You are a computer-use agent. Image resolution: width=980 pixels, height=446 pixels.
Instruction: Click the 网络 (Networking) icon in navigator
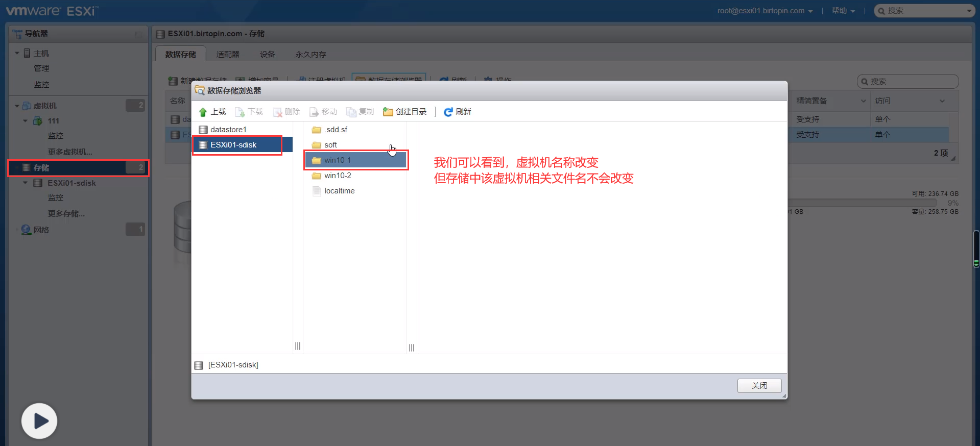27,230
